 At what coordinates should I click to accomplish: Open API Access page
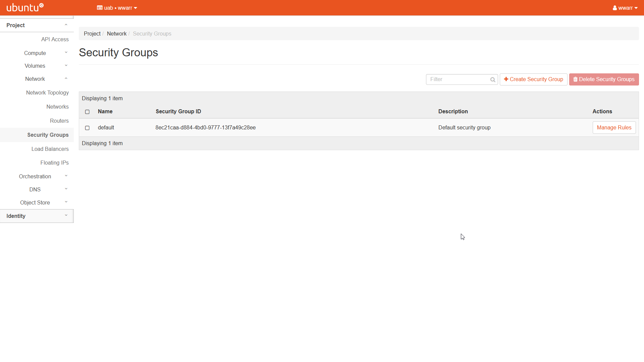(x=55, y=39)
